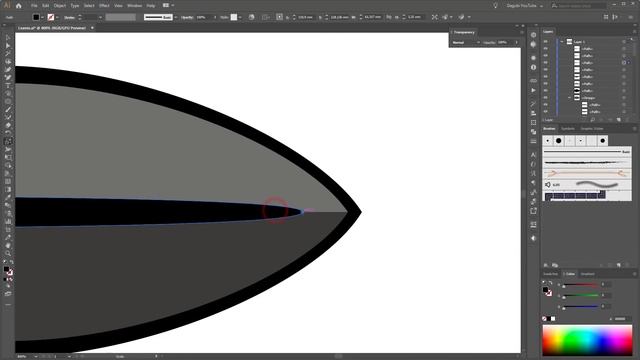
Task: Select the Type tool
Action: tap(8, 86)
